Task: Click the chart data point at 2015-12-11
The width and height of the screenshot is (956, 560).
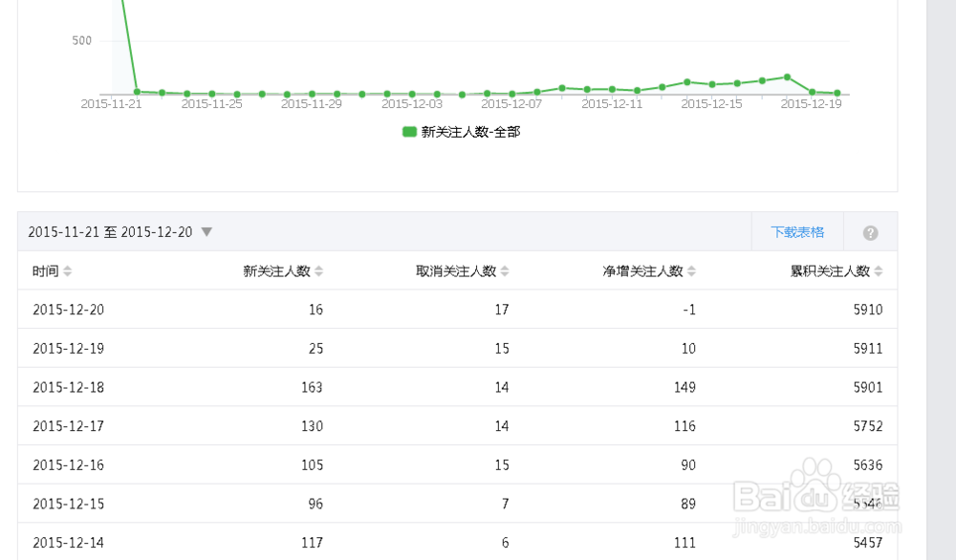Action: tap(614, 88)
